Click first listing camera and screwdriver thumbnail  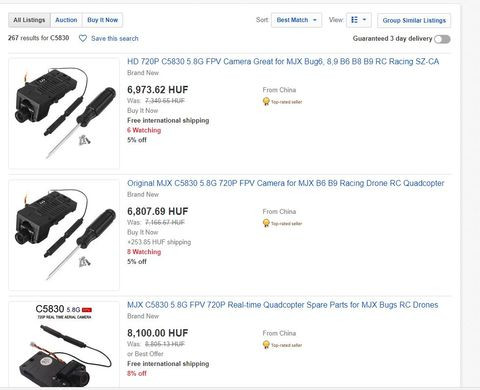coord(64,113)
